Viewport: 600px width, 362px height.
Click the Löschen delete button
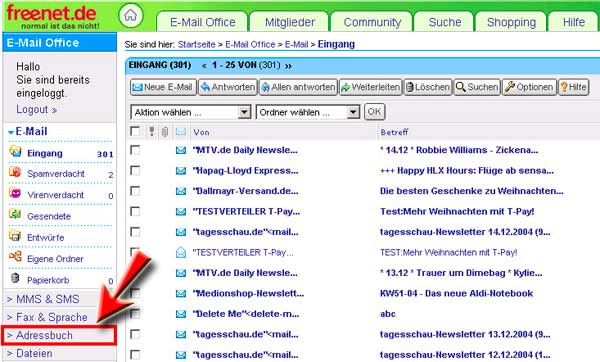tap(428, 87)
